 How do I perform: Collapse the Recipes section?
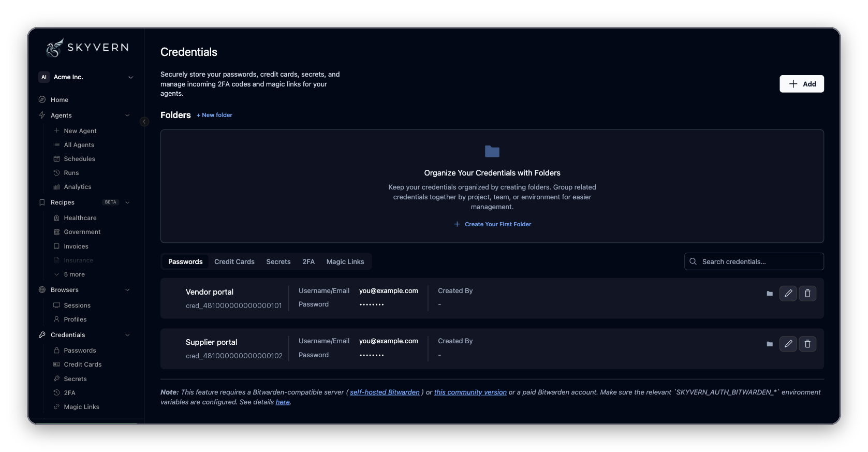(127, 202)
